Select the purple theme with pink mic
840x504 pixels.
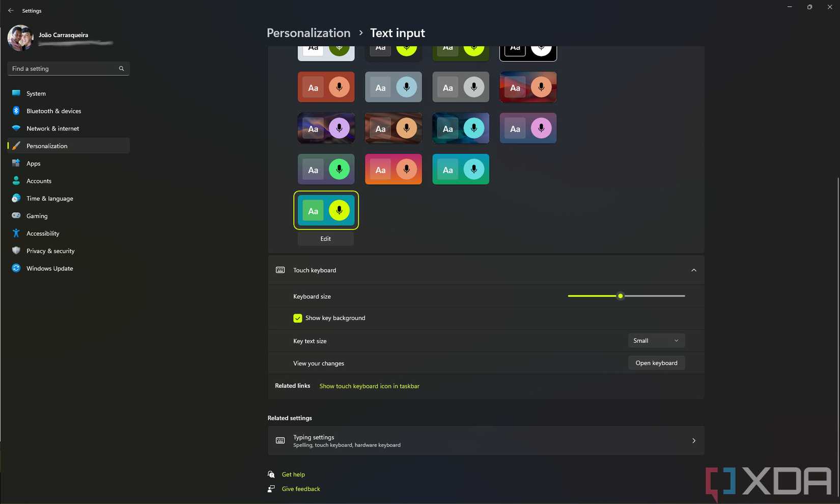[528, 128]
